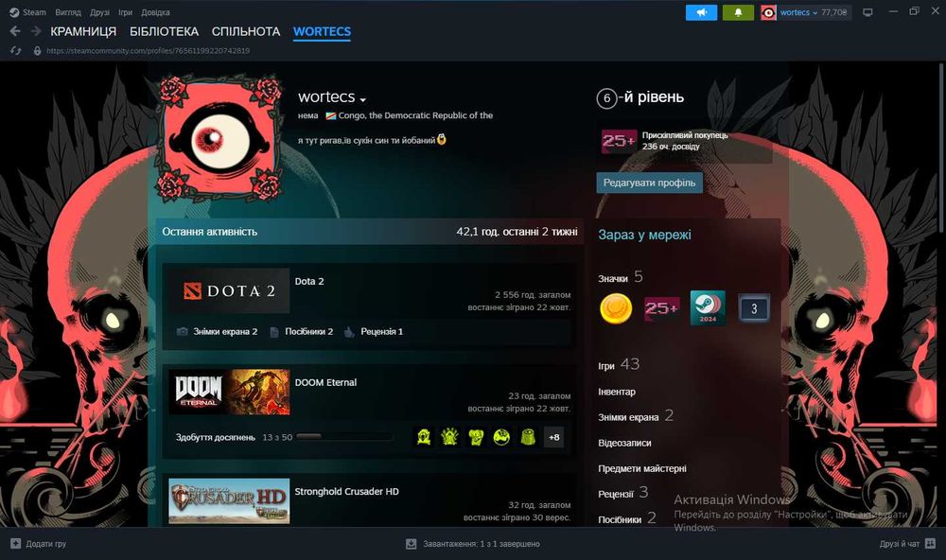Open the Steam 2024 replay badge
The width and height of the screenshot is (946, 560).
pos(708,308)
